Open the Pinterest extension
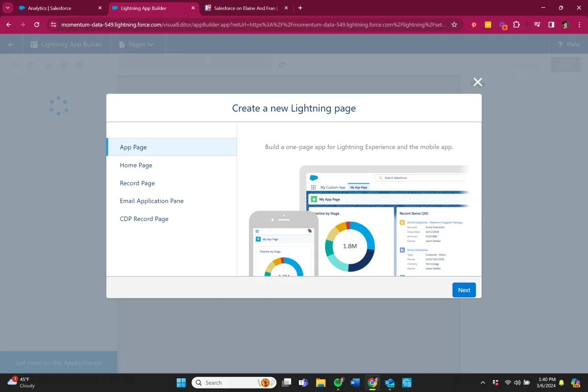Viewport: 588px width, 392px height. 474,24
